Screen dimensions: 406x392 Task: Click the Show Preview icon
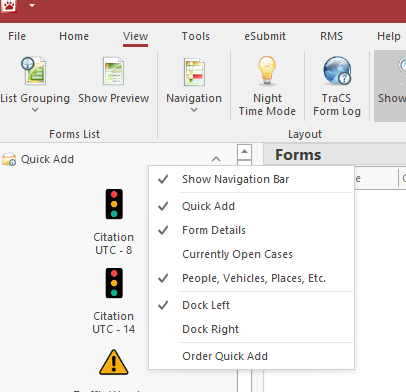coord(113,71)
